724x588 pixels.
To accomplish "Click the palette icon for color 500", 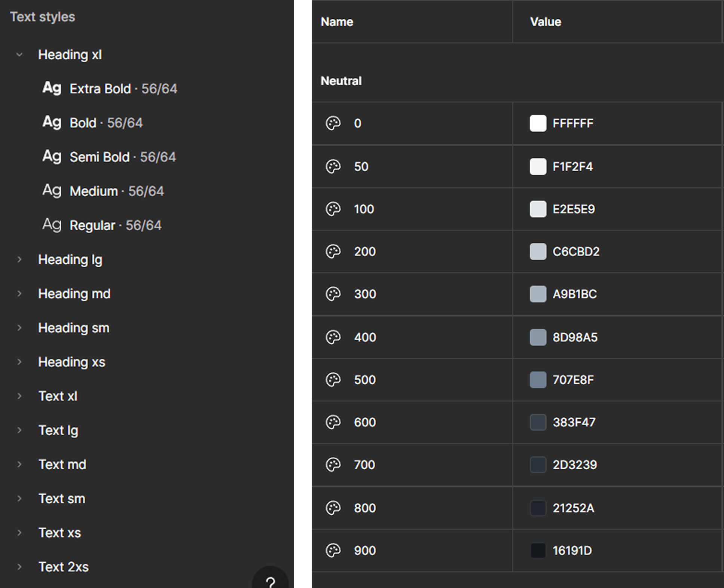I will 333,380.
